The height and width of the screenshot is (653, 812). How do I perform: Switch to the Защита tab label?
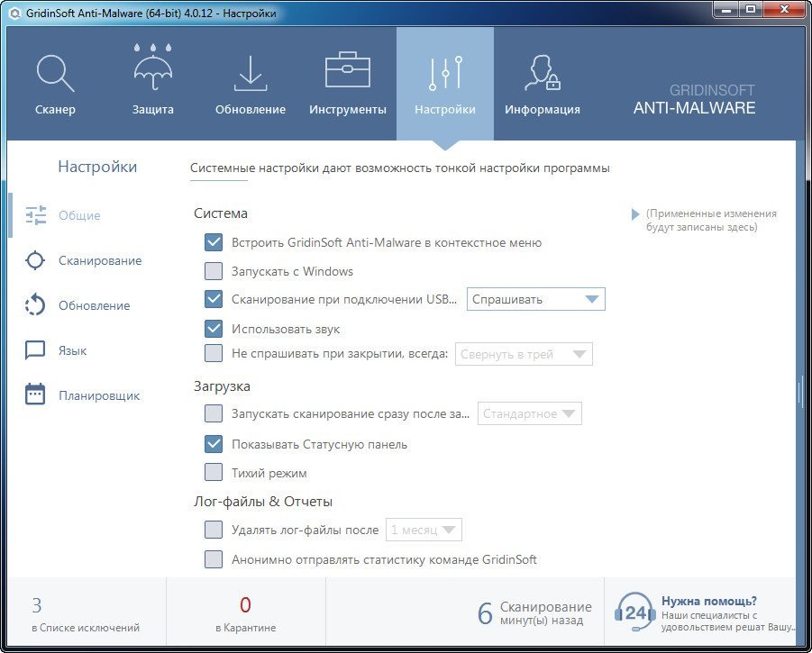point(153,110)
